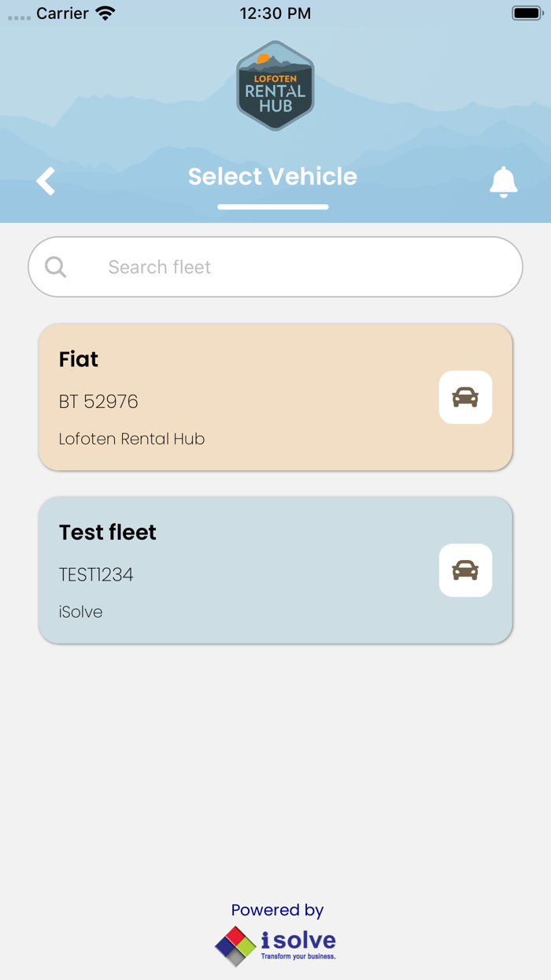Open the isolve brand name link
The image size is (551, 980).
(x=298, y=941)
